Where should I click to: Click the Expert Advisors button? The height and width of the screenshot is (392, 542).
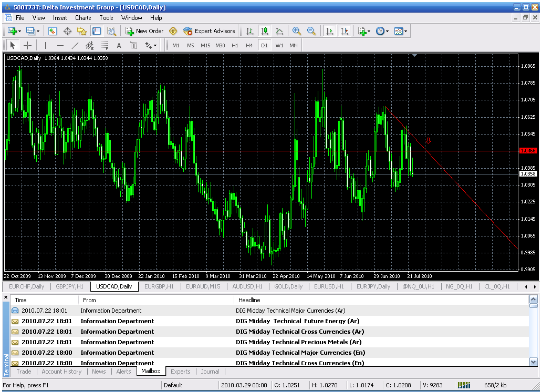click(209, 31)
